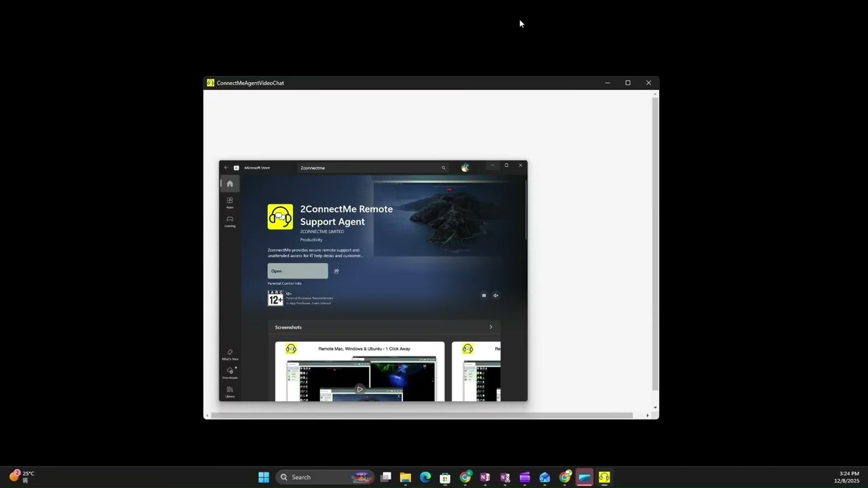Screen dimensions: 868x488
Task: Click the ConnectMeAgentVideoChat title bar icon
Action: coord(211,83)
